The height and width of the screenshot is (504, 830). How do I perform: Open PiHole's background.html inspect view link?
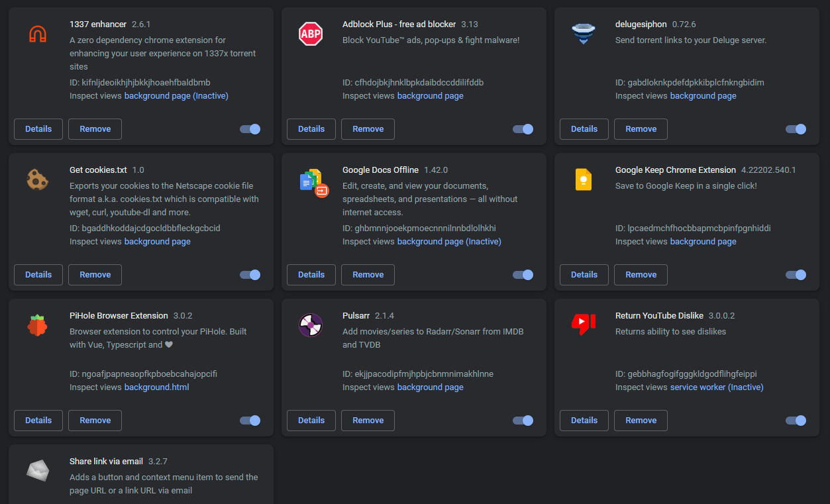click(x=157, y=387)
